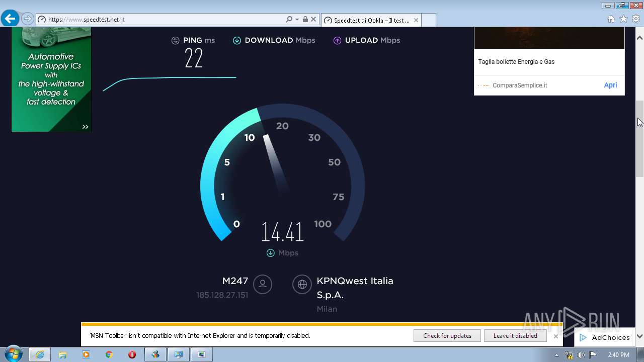Image resolution: width=644 pixels, height=362 pixels.
Task: Open the Tools gear icon
Action: tap(636, 19)
